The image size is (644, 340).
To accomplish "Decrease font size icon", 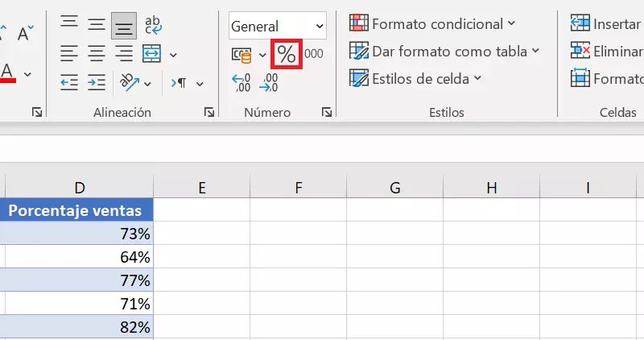I will point(25,33).
